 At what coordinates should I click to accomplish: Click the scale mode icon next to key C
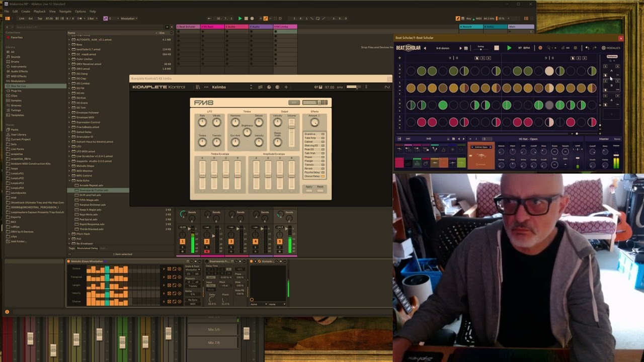(x=105, y=19)
